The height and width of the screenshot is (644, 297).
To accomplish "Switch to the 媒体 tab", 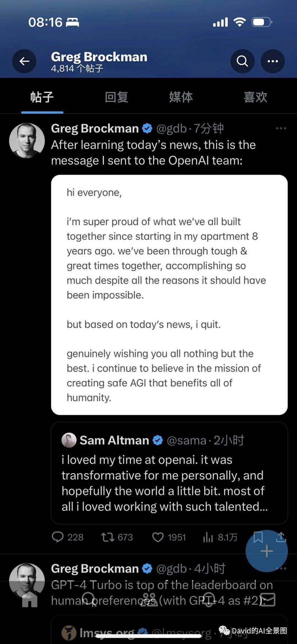I will tap(181, 97).
